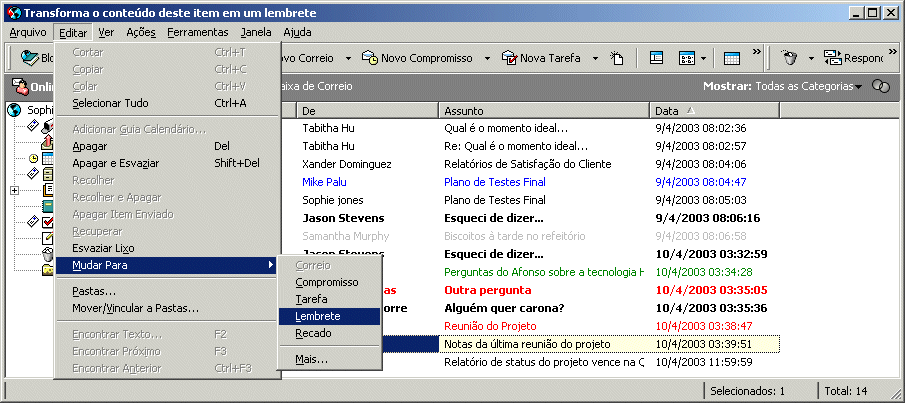The width and height of the screenshot is (905, 403).
Task: Expand the Novo Compromisso dropdown arrow
Action: click(487, 58)
